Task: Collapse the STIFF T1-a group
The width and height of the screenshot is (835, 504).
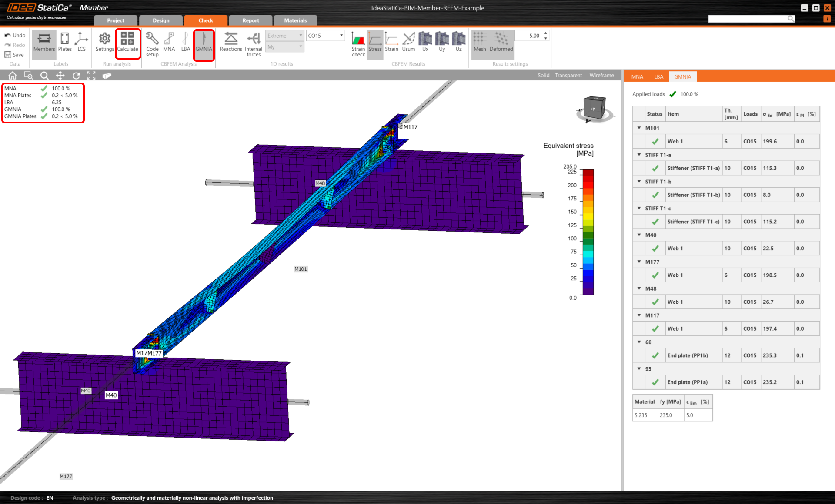Action: [x=639, y=155]
